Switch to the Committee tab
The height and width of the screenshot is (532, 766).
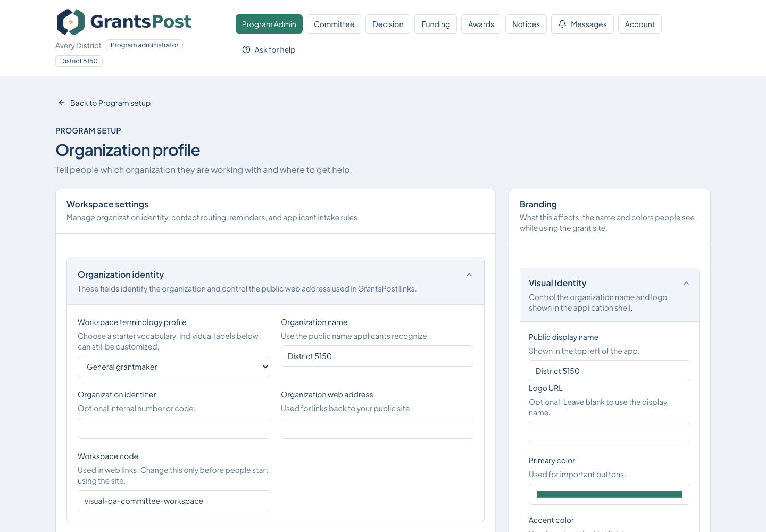[334, 24]
